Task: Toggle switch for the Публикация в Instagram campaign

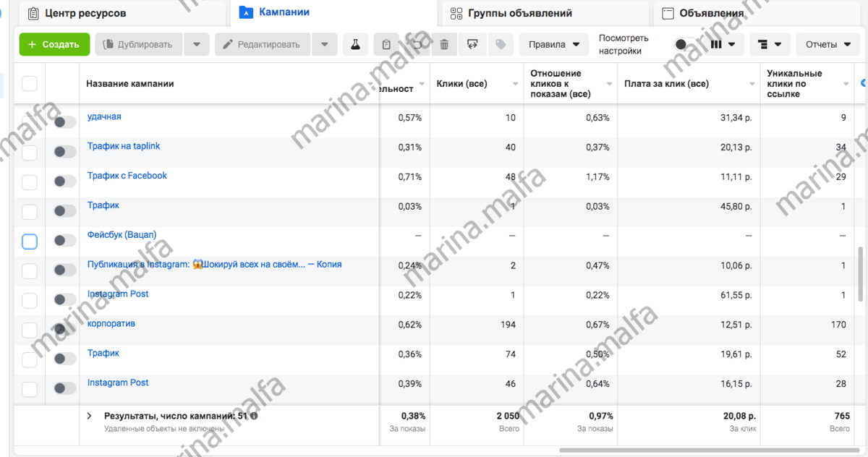Action: (x=64, y=270)
